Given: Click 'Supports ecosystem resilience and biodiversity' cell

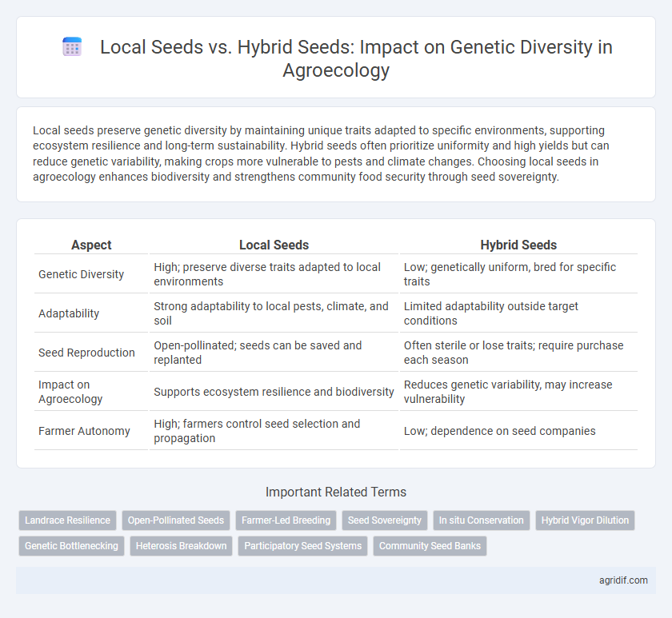Looking at the screenshot, I should (x=274, y=392).
